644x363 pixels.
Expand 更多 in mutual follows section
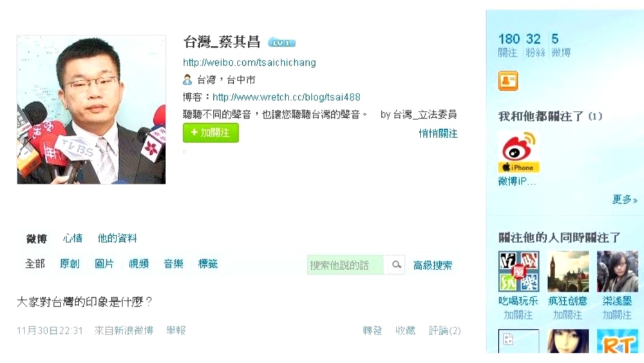tap(624, 199)
